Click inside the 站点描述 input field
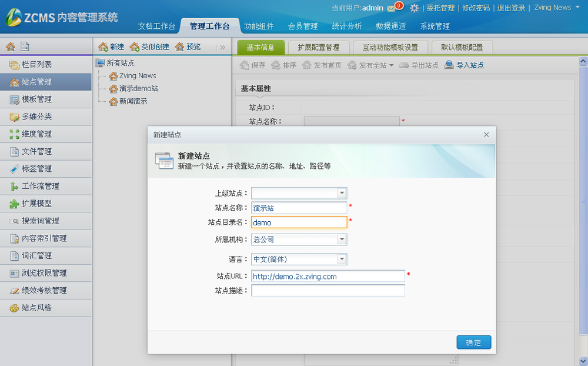 pos(328,290)
